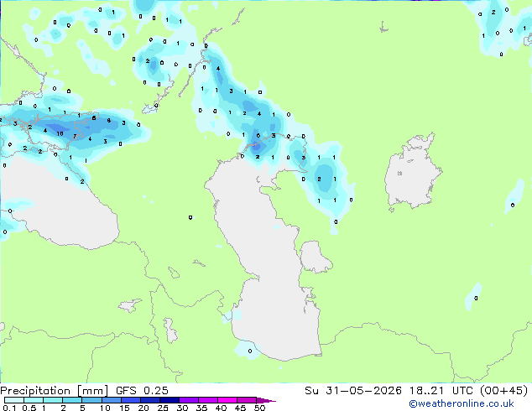Click the '18..21 UTC' time label
Image resolution: width=532 pixels, height=411 pixels.
(x=441, y=391)
